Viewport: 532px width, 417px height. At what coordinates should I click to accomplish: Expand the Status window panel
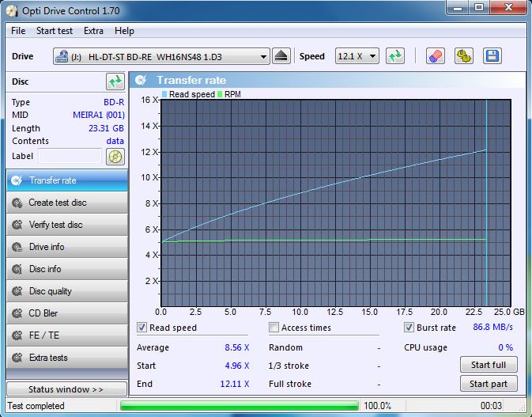[x=66, y=389]
